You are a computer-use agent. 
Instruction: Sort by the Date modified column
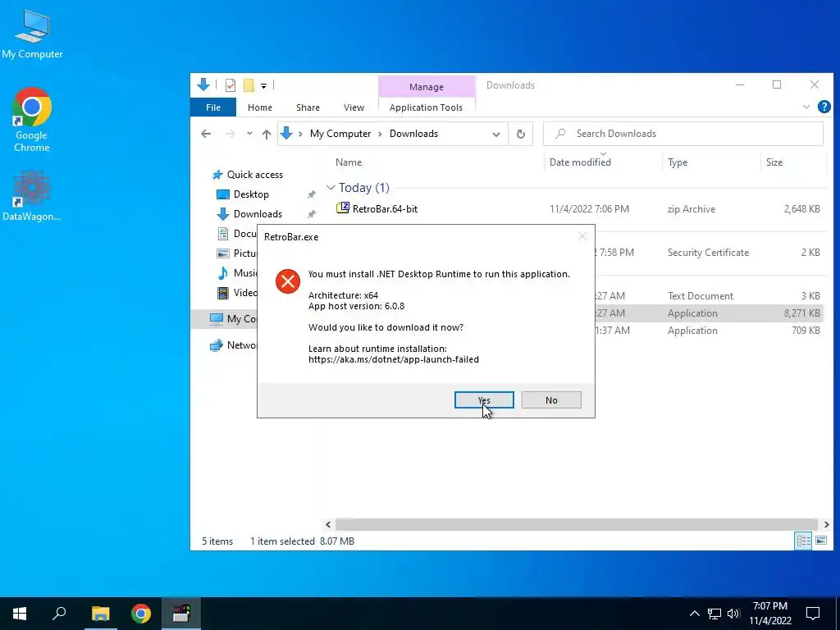(580, 162)
